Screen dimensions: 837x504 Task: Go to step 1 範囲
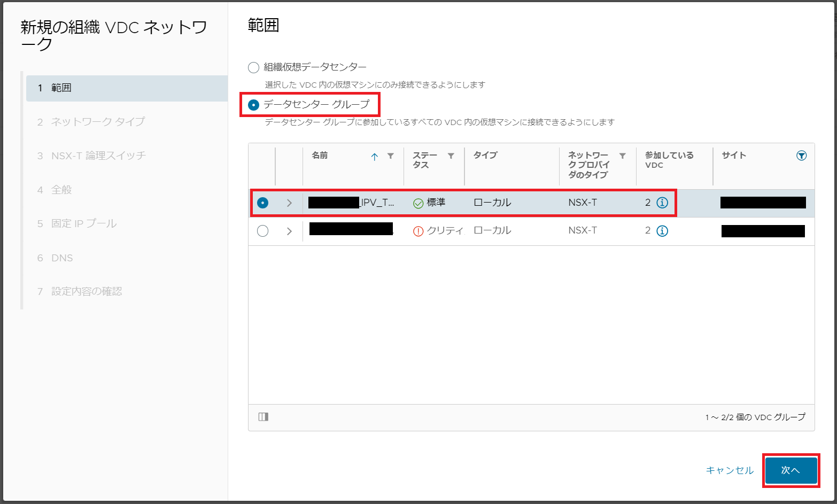click(x=127, y=88)
